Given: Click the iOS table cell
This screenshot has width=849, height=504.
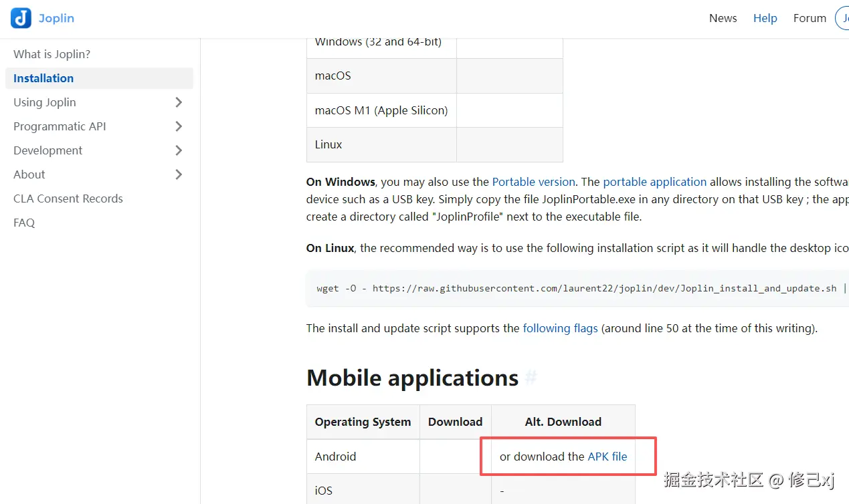Looking at the screenshot, I should click(x=363, y=490).
